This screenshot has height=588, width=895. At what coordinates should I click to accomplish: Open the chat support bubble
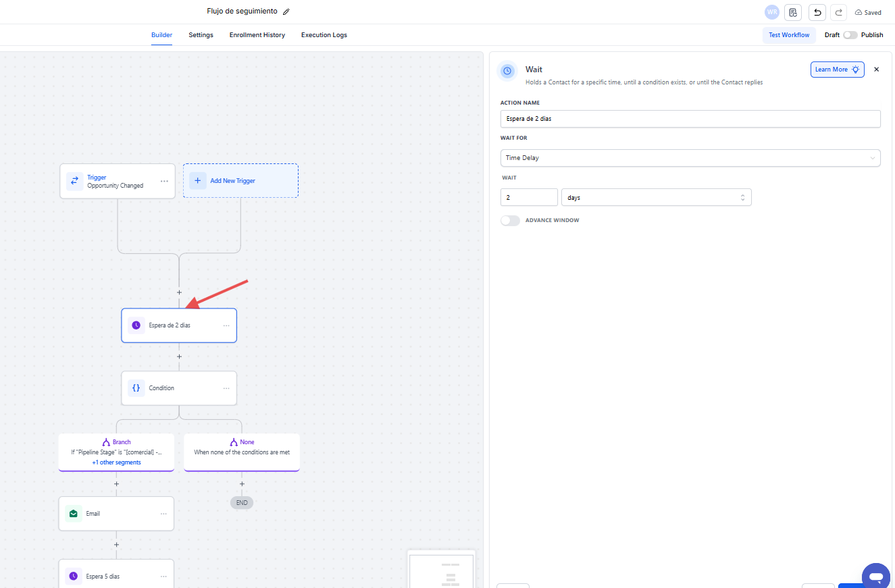(x=876, y=577)
